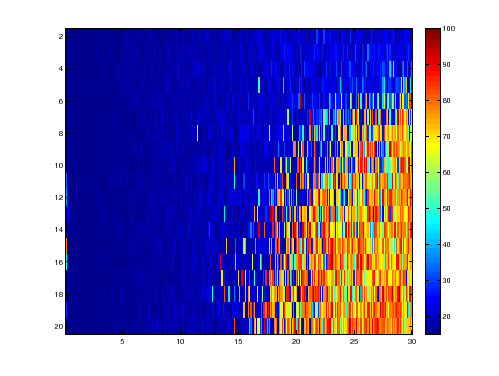This screenshot has height=376, width=499.
Task: Click the x-axis tick label 20
Action: (x=296, y=342)
